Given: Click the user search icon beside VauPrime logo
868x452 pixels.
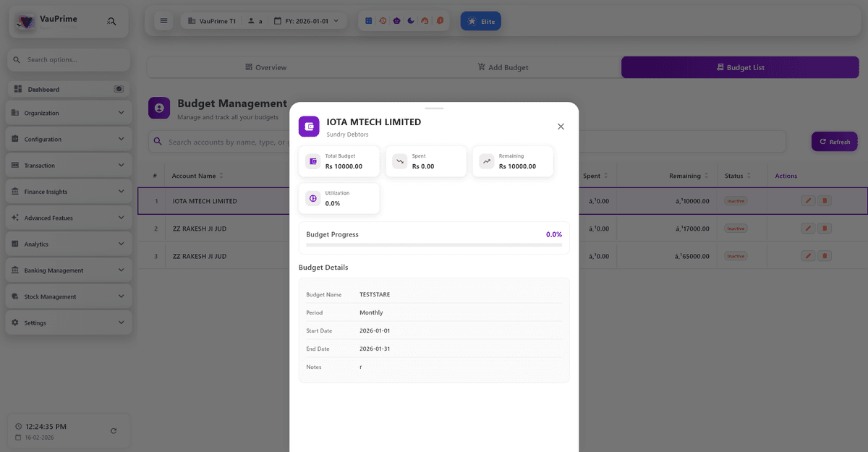Looking at the screenshot, I should (111, 22).
